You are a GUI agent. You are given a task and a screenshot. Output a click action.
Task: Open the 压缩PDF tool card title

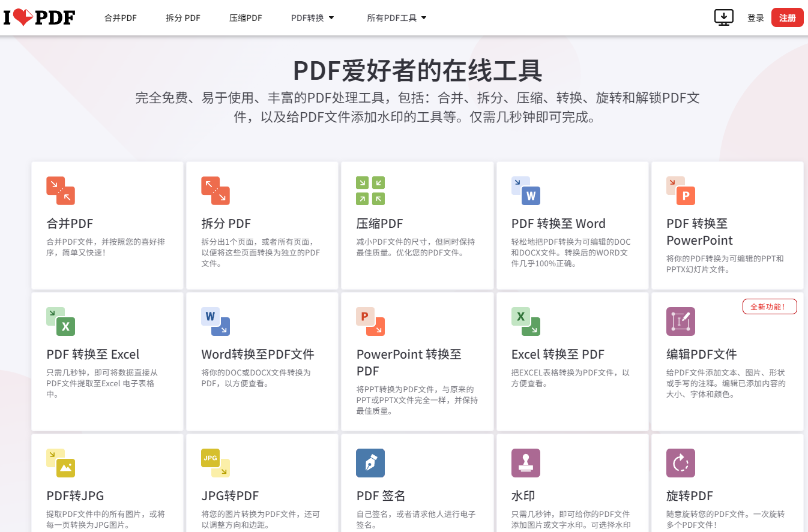coord(379,224)
